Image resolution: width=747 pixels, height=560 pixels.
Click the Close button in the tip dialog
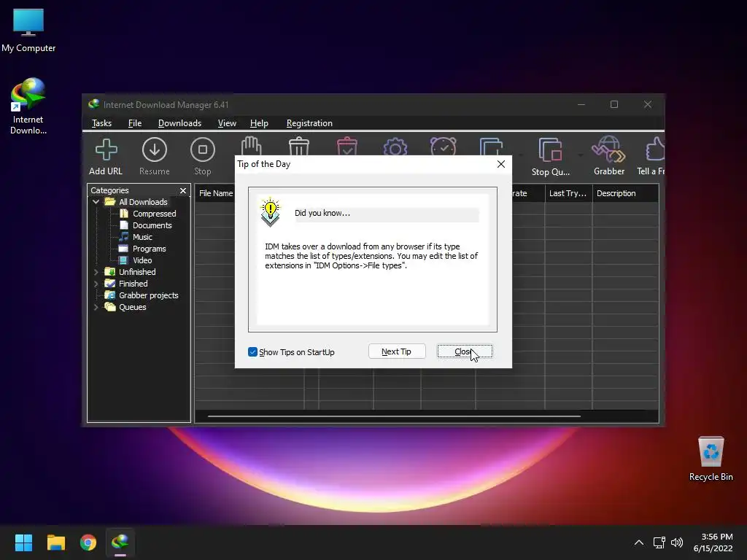465,351
